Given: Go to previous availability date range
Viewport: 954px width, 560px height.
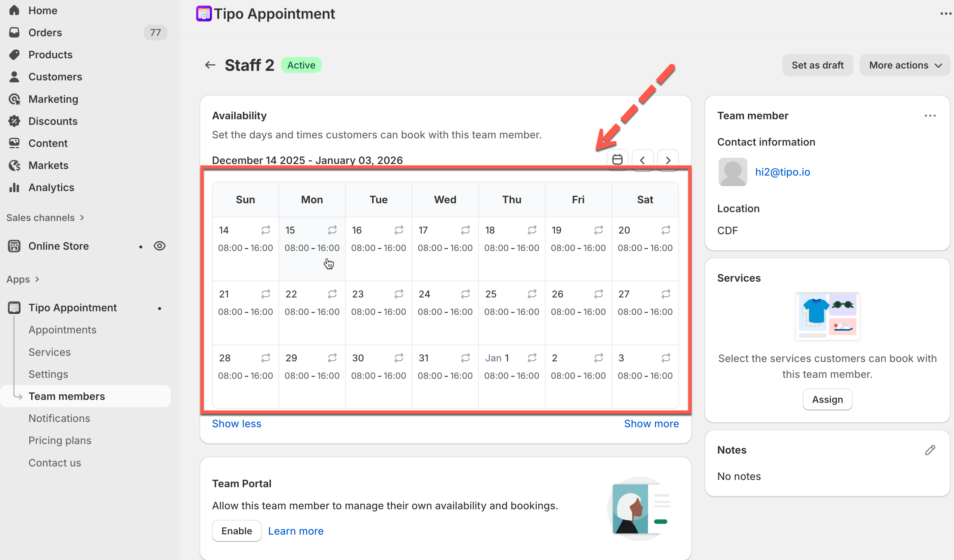Looking at the screenshot, I should tap(642, 160).
